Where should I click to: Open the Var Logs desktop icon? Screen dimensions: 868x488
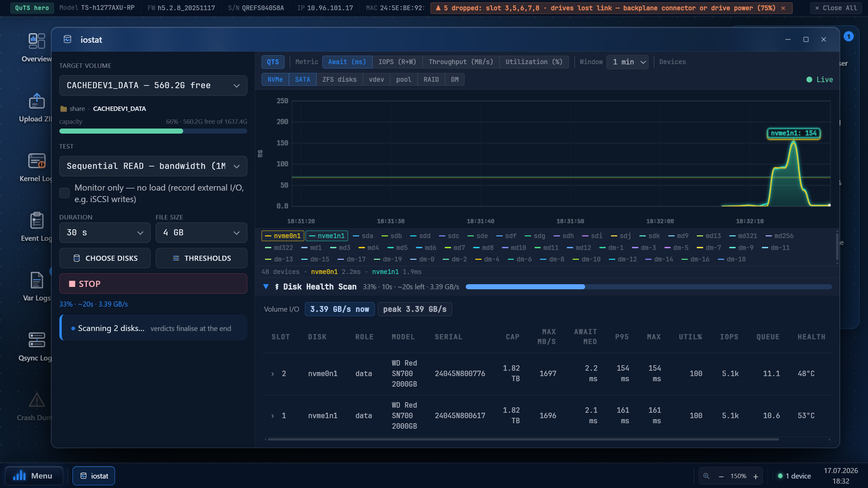click(x=37, y=287)
